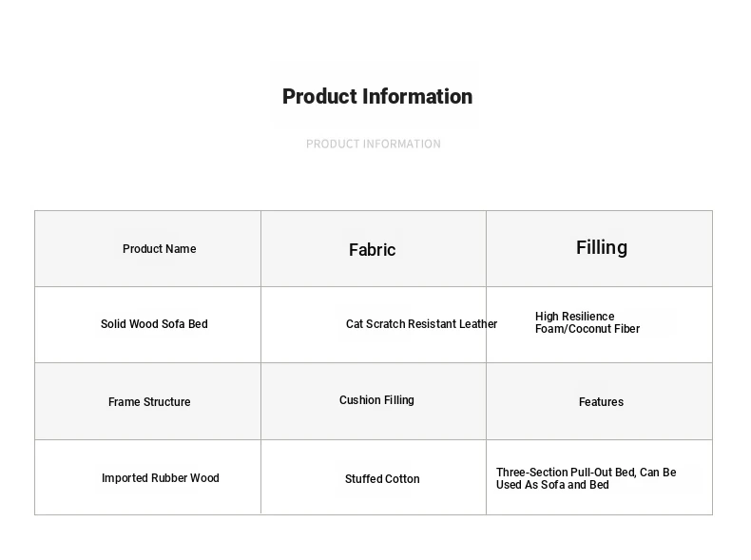Select the Cushion Filling label cell
This screenshot has width=751, height=560.
click(x=374, y=401)
